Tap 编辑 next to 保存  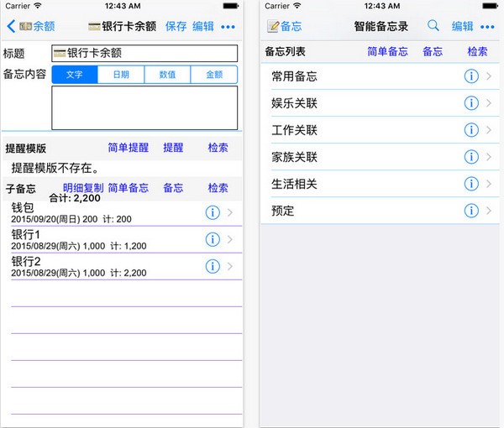(x=203, y=26)
